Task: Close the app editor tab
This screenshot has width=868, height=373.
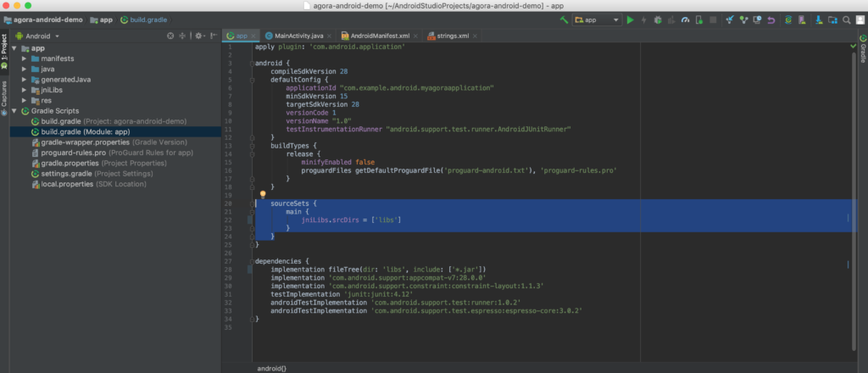Action: coord(253,36)
